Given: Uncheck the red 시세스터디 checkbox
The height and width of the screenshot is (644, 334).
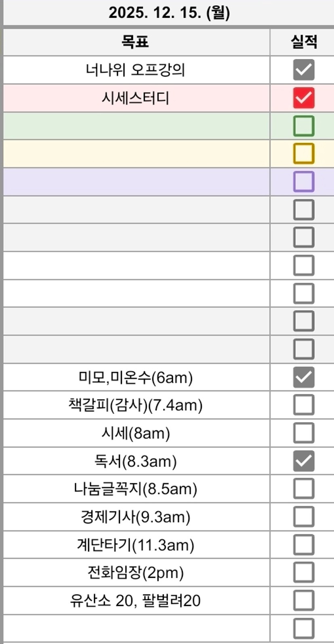Looking at the screenshot, I should [303, 98].
